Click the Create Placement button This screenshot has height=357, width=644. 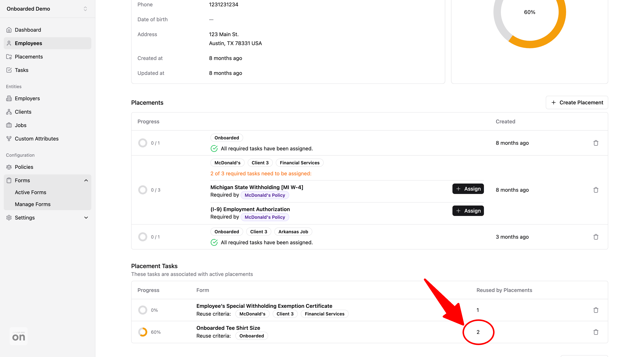click(577, 102)
